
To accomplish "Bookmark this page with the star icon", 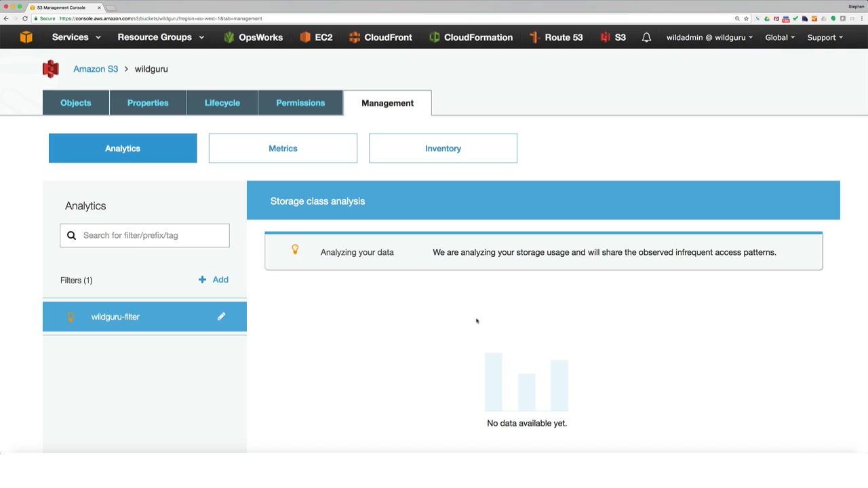I will click(746, 18).
